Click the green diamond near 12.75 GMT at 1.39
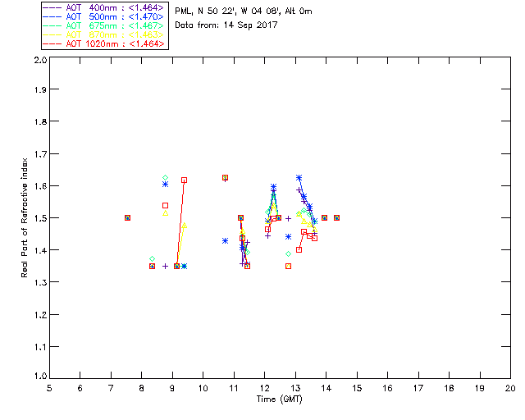Viewport: 525px width, 420px height. pyautogui.click(x=288, y=253)
